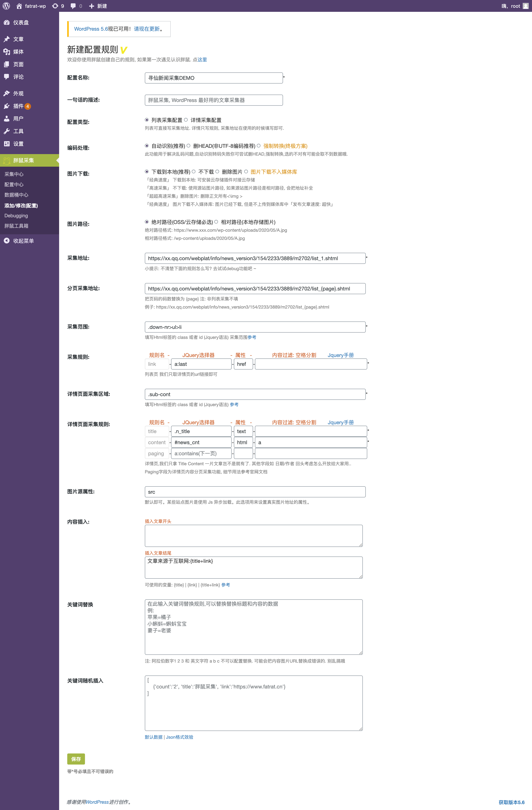The width and height of the screenshot is (532, 810).
Task: Click the 采集地址 URL field
Action: [x=255, y=258]
